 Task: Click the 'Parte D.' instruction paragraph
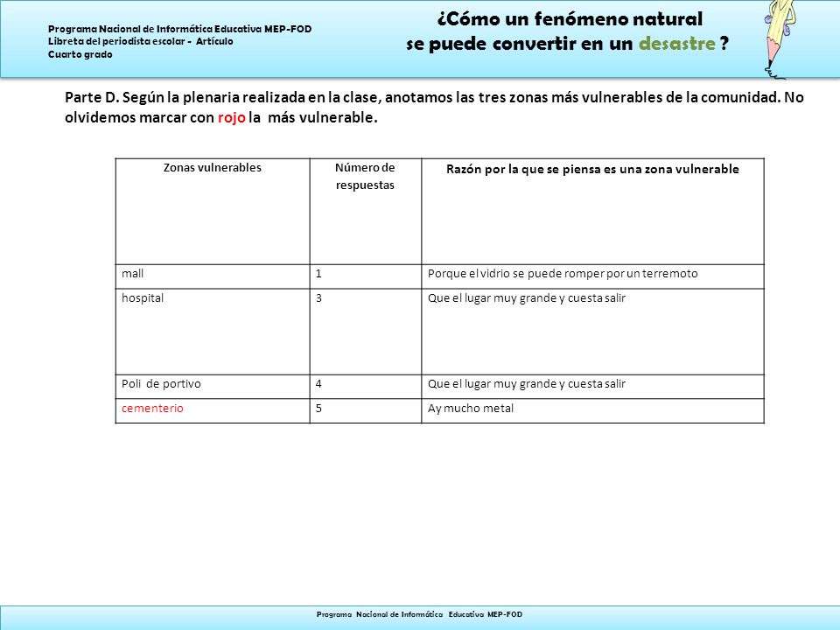coord(435,107)
